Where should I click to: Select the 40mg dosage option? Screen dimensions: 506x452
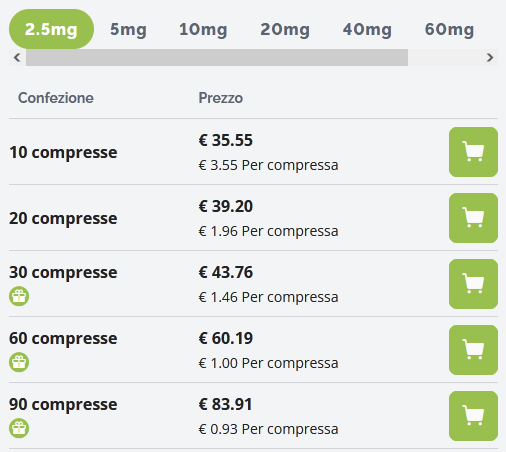(367, 29)
